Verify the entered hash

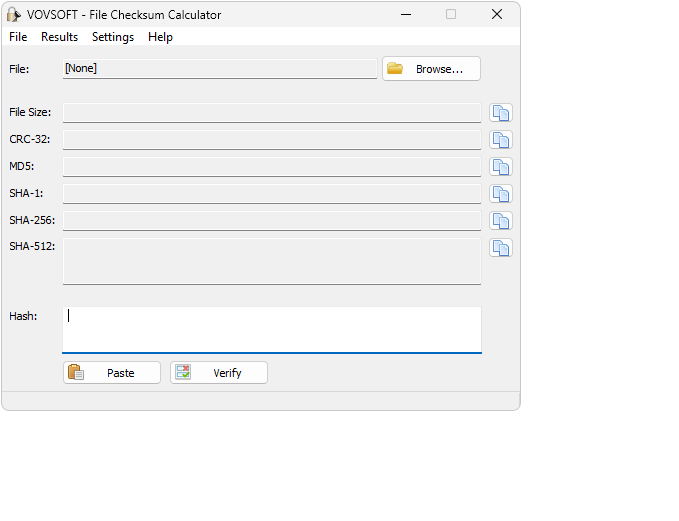click(x=219, y=372)
